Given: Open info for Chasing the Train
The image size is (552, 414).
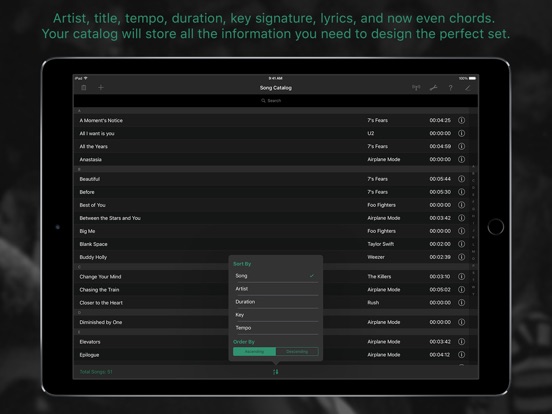Looking at the screenshot, I should (x=462, y=290).
